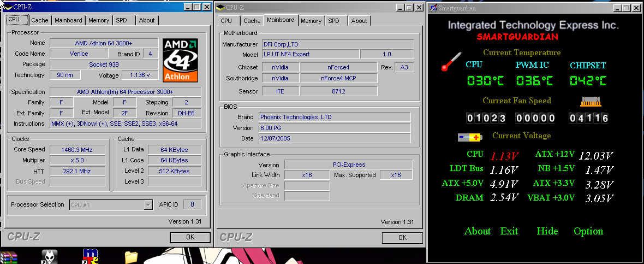Open the Processor Selection dropdown
Image resolution: width=644 pixels, height=264 pixels.
tap(148, 205)
